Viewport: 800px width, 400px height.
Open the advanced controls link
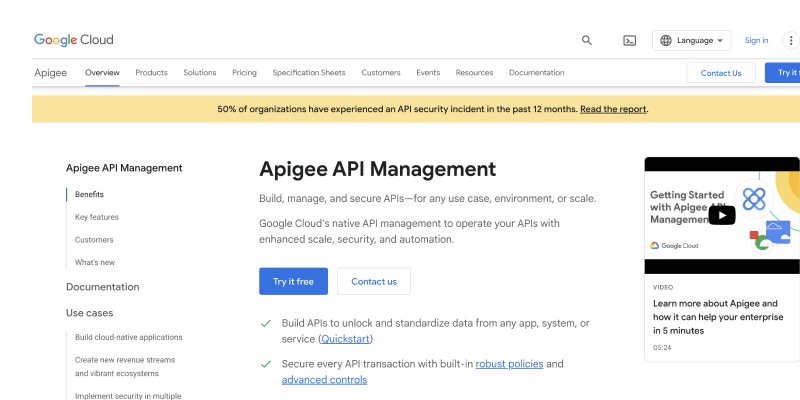324,380
